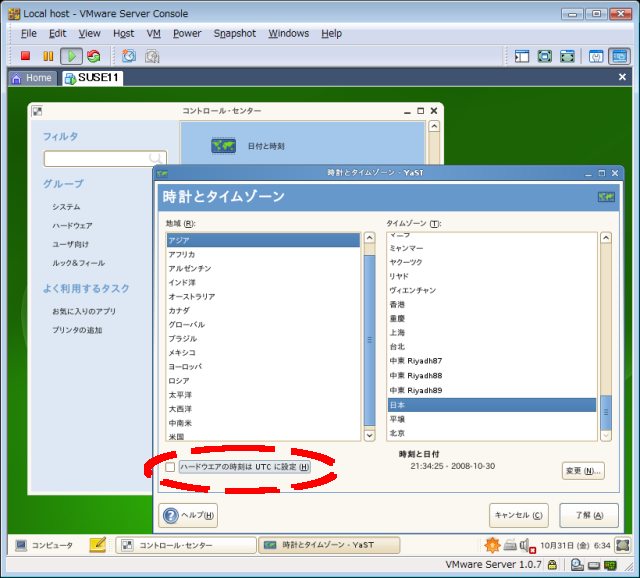
Task: Select 中東 Riyadh88 in time zone list
Action: pyautogui.click(x=492, y=376)
